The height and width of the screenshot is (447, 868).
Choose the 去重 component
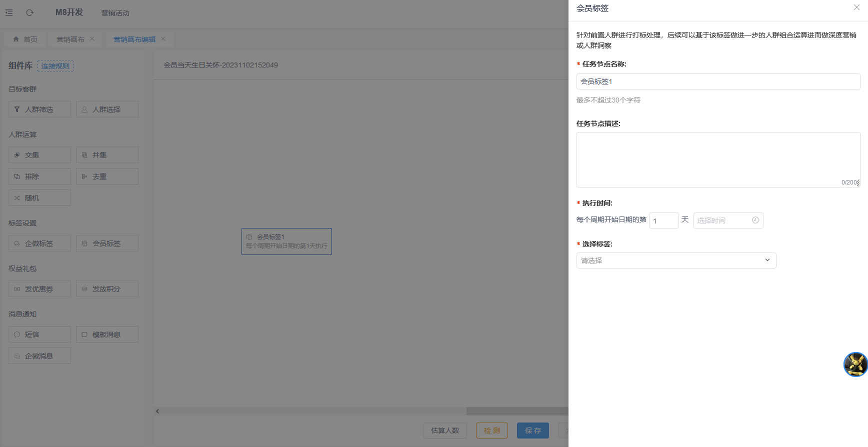click(107, 176)
